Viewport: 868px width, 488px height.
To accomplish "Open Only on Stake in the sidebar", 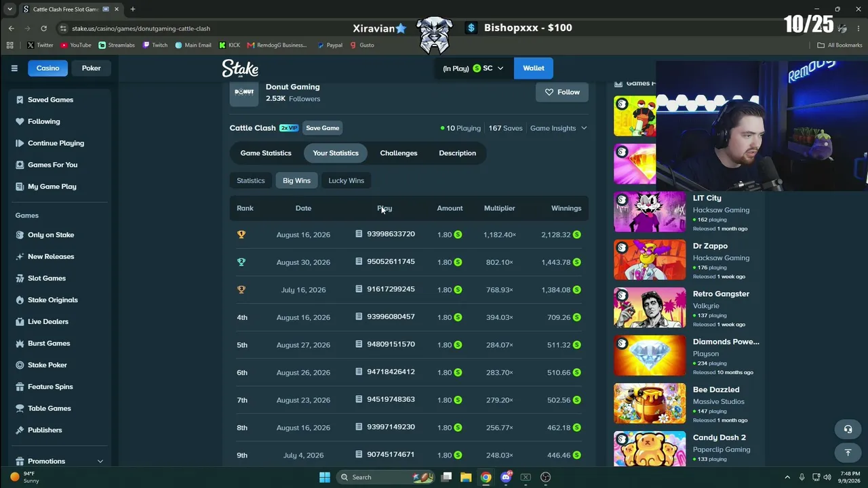I will tap(51, 235).
